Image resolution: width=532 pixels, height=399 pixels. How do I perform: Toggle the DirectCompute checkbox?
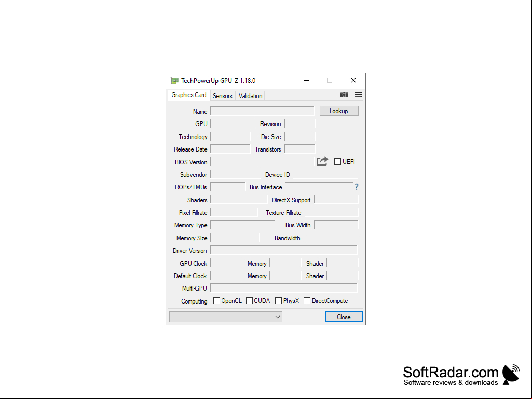click(x=307, y=301)
